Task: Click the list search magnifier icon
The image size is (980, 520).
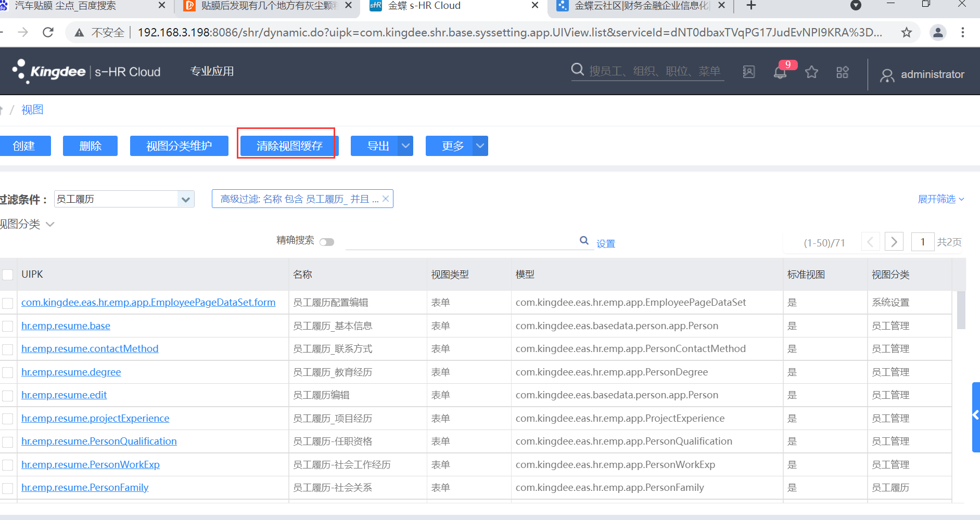Action: tap(584, 240)
